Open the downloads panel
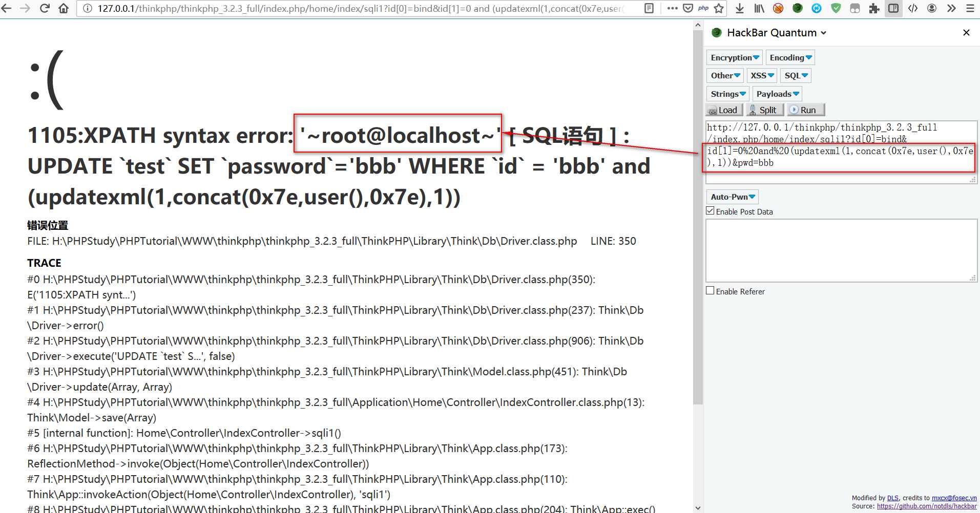 (740, 8)
